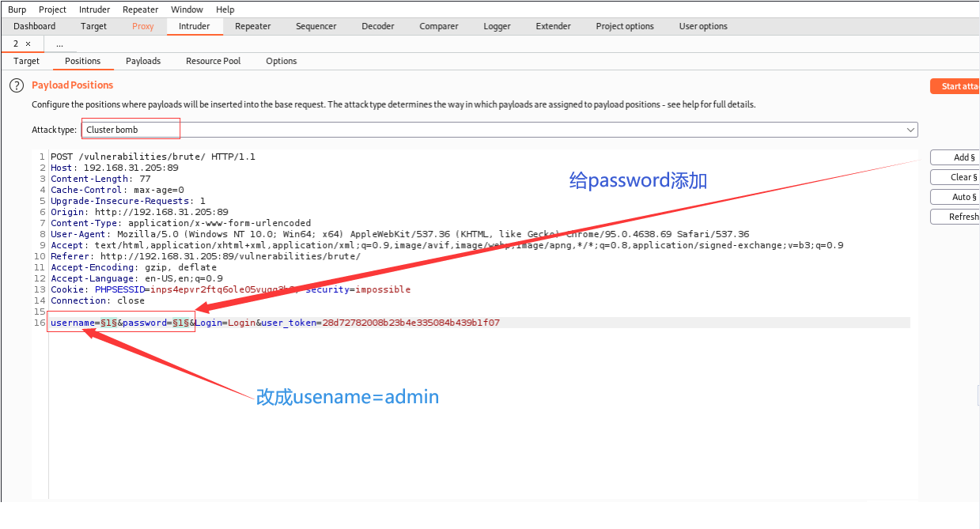Viewport: 980px width, 529px height.
Task: Open the Window menu
Action: pyautogui.click(x=187, y=9)
